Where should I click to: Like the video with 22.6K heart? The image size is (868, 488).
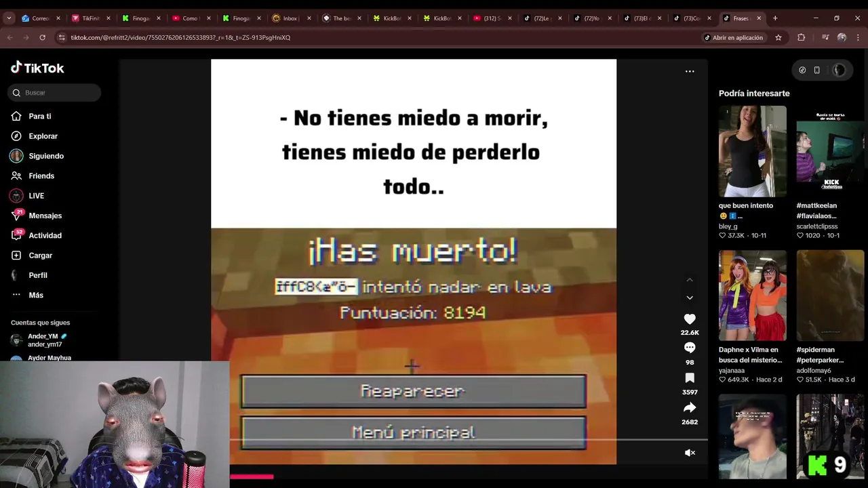click(x=690, y=319)
